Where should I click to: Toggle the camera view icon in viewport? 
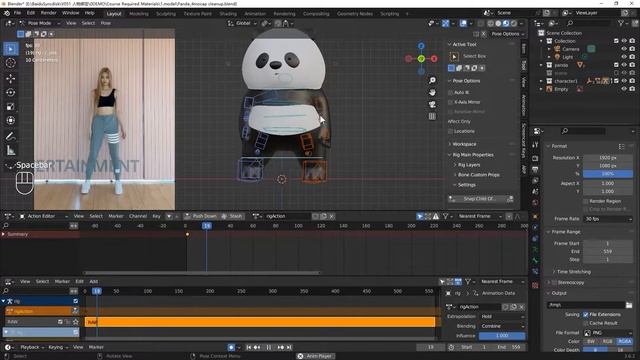coord(432,104)
